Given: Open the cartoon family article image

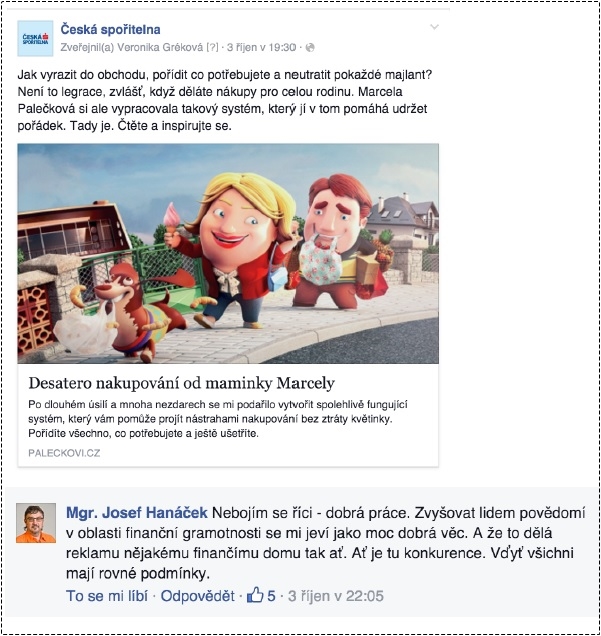Looking at the screenshot, I should point(228,253).
